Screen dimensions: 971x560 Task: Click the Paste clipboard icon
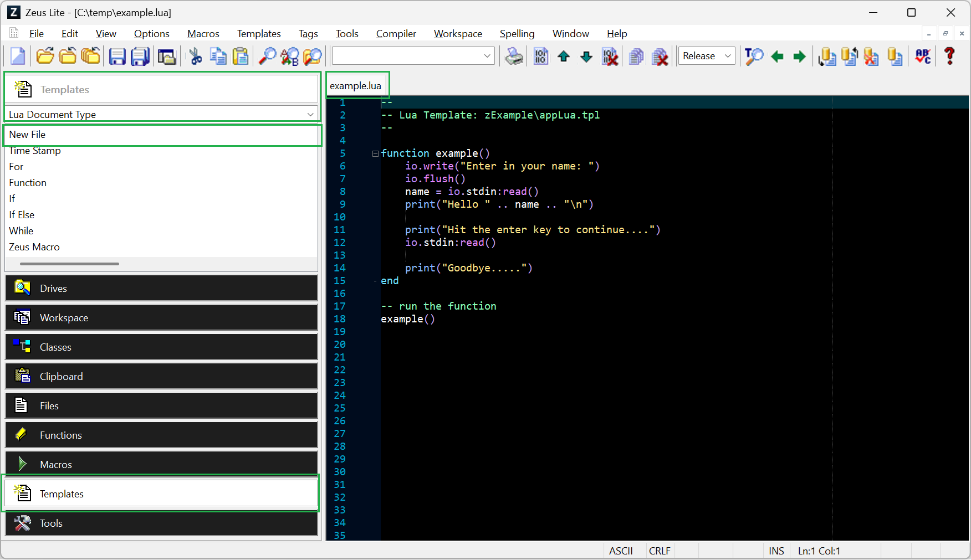tap(241, 56)
